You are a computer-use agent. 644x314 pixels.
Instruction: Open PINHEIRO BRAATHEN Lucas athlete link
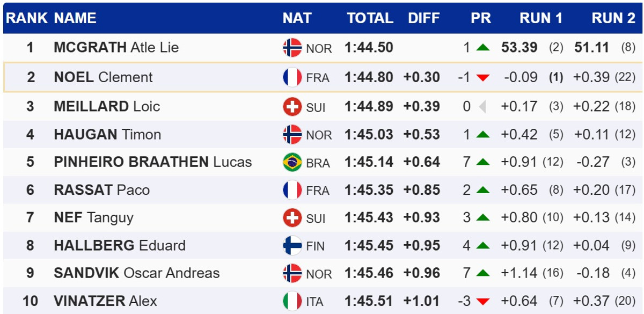coord(153,162)
